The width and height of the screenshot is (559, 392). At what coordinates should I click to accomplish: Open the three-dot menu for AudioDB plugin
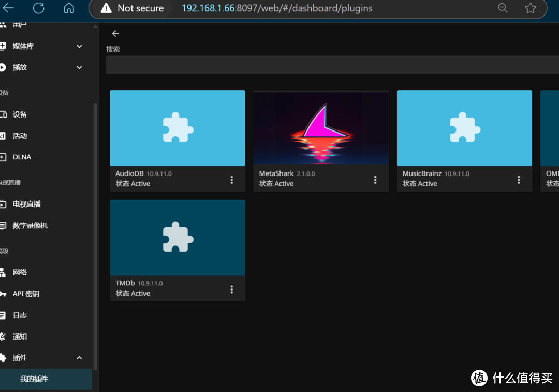pyautogui.click(x=231, y=180)
